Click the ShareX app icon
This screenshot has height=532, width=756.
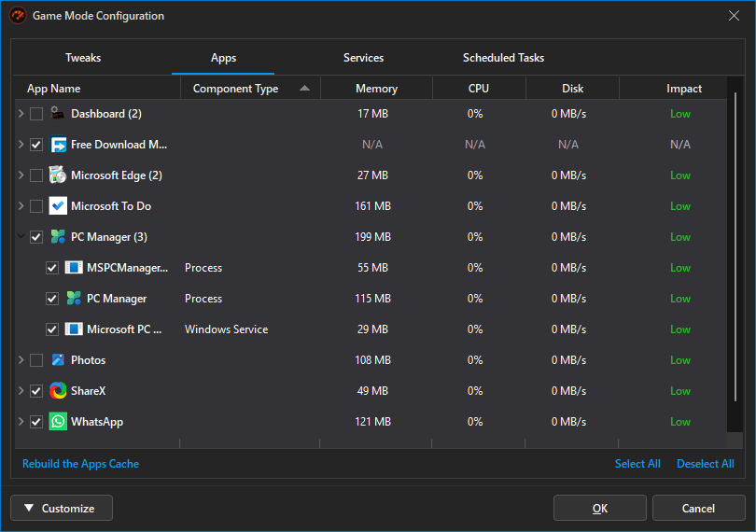click(58, 391)
